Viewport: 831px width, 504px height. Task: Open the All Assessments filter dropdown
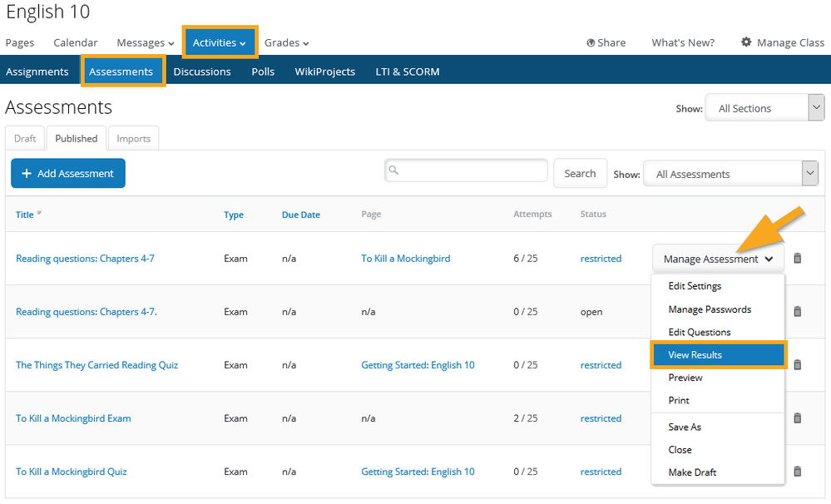[731, 173]
